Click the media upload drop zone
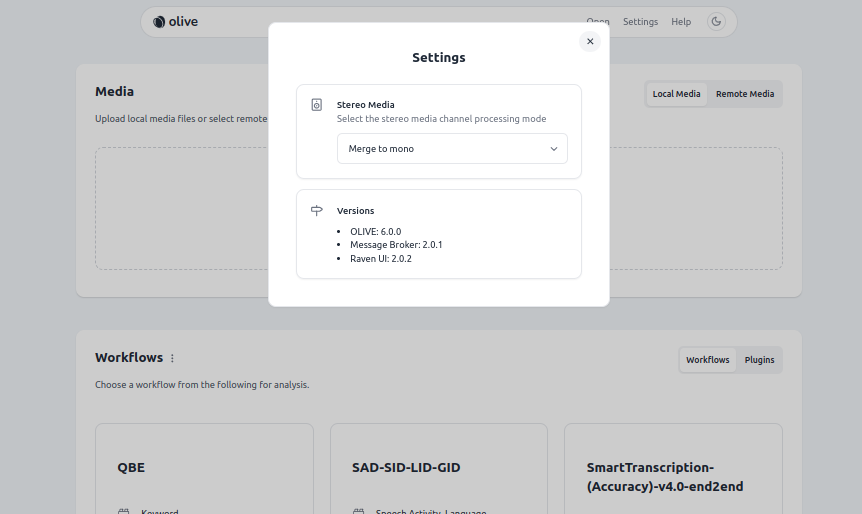 180,208
